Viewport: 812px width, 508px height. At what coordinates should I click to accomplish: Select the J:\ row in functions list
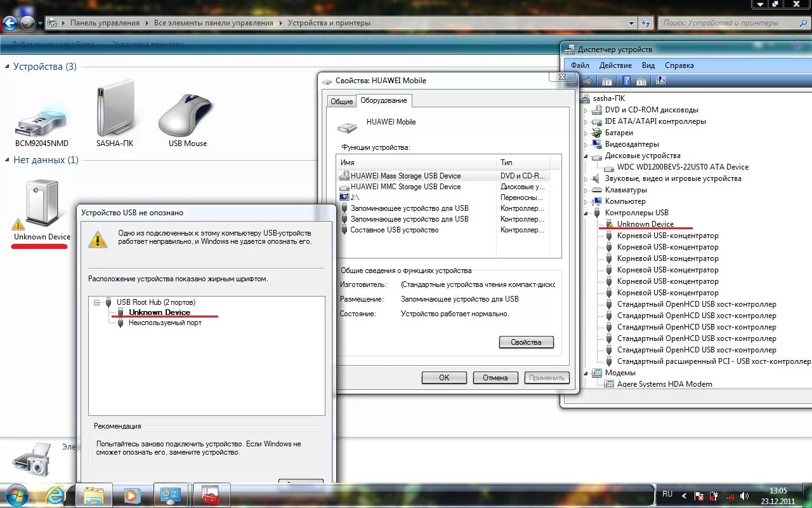coord(443,197)
